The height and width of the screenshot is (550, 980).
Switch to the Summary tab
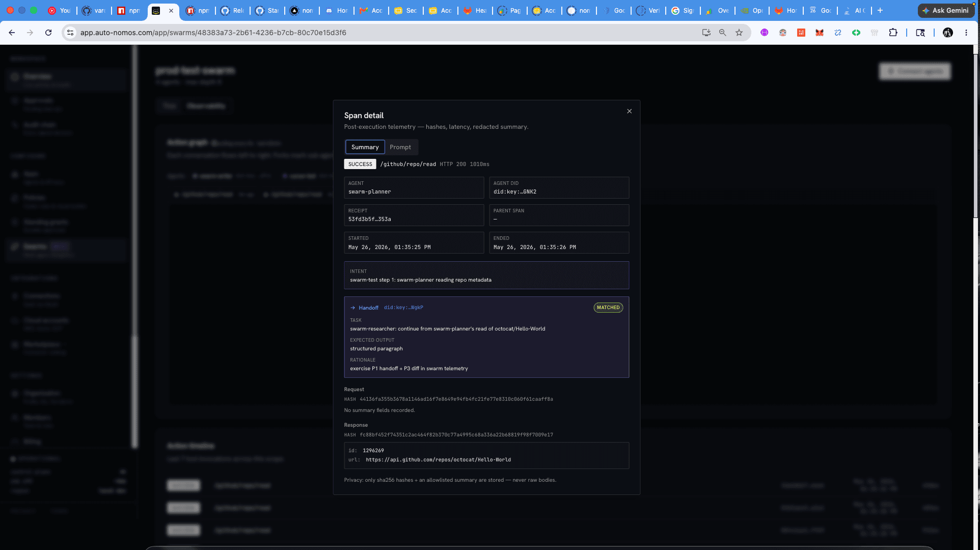[x=365, y=147]
